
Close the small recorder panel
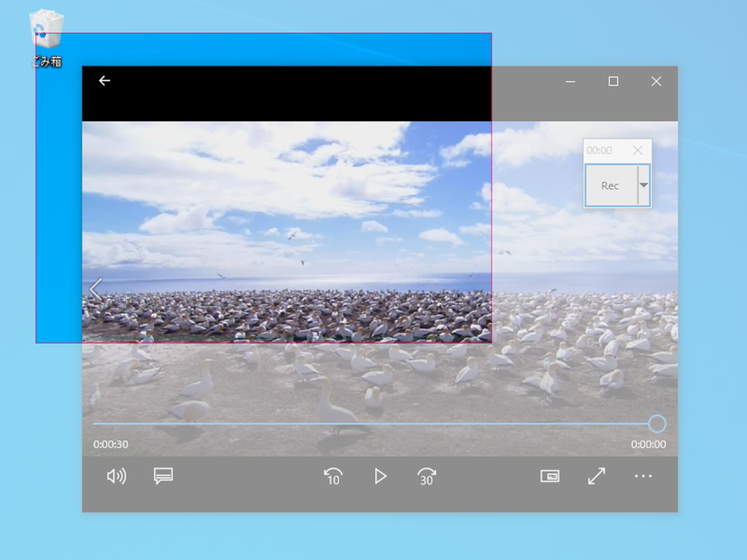(638, 150)
